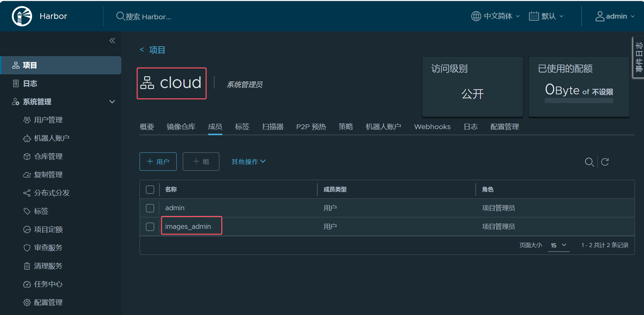The image size is (644, 315).
Task: Click the 配置管理 gear icon in the sidebar
Action: 27,302
